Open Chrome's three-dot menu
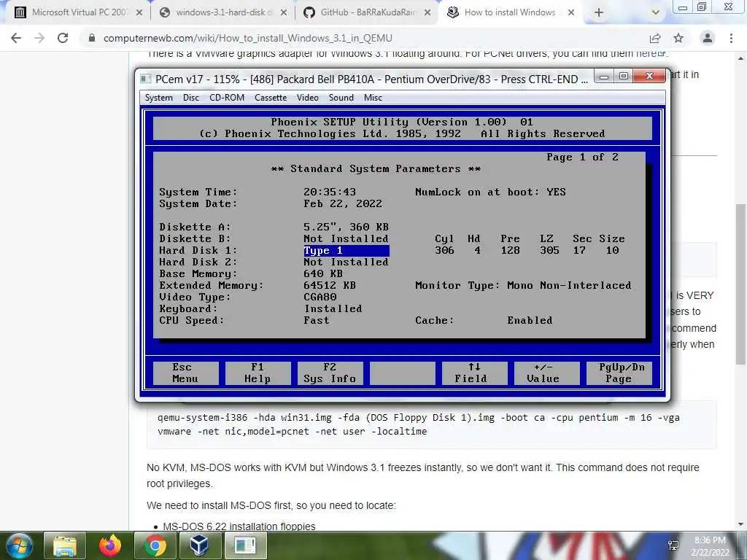Viewport: 747px width, 560px height. [731, 38]
